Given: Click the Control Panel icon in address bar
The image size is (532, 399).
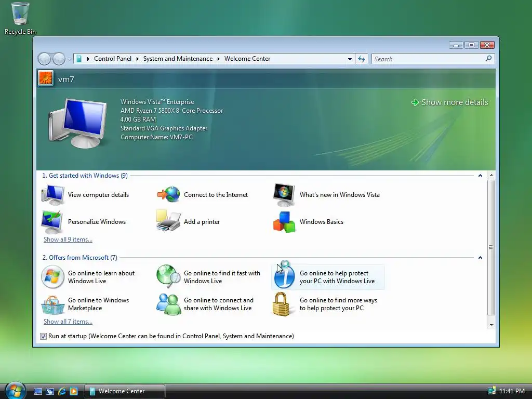Looking at the screenshot, I should 79,59.
